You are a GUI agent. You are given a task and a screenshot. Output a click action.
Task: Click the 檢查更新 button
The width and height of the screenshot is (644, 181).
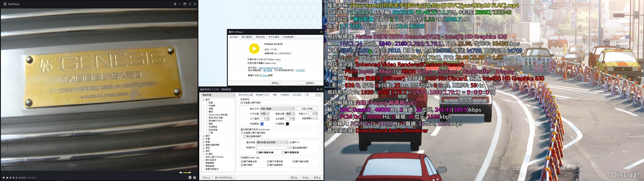pos(310,83)
